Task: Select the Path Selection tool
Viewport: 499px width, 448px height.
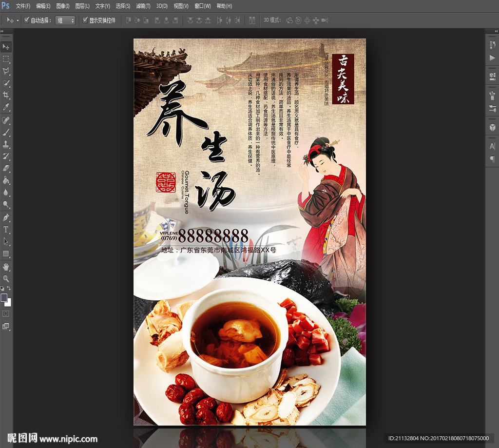Action: pos(6,242)
